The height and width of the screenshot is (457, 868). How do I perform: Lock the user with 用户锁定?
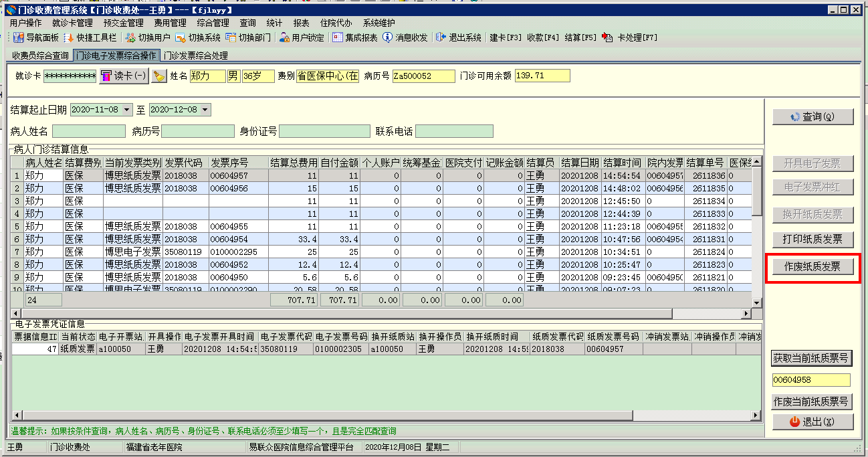[x=302, y=37]
